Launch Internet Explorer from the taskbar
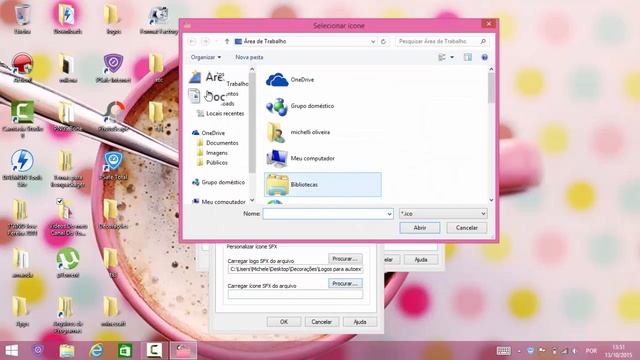 [x=96, y=351]
